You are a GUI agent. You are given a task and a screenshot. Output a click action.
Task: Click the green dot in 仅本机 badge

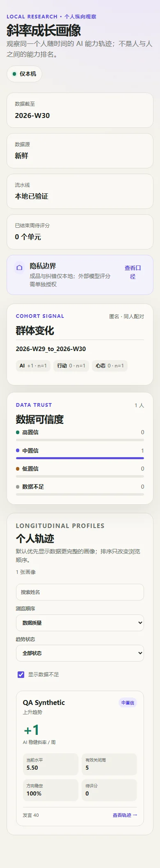(14, 74)
